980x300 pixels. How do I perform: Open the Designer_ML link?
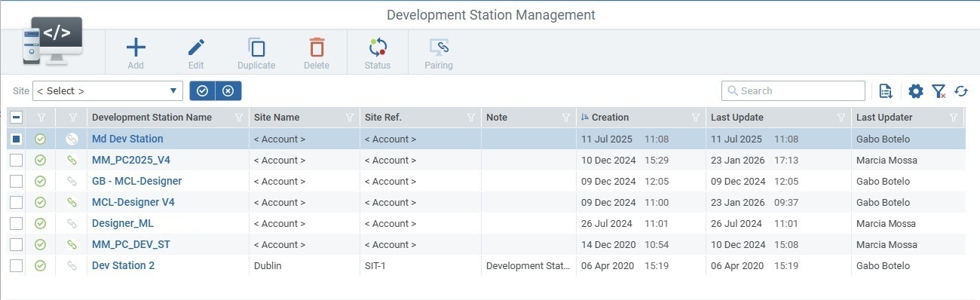[x=123, y=223]
